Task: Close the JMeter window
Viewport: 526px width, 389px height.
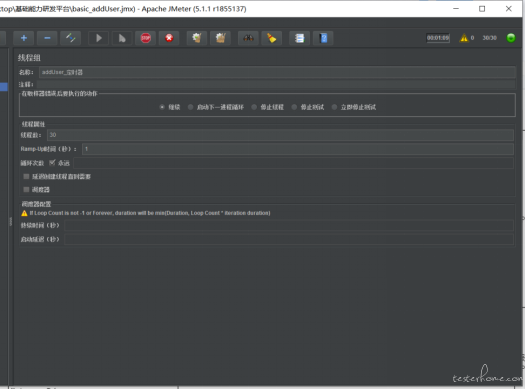Action: point(509,9)
